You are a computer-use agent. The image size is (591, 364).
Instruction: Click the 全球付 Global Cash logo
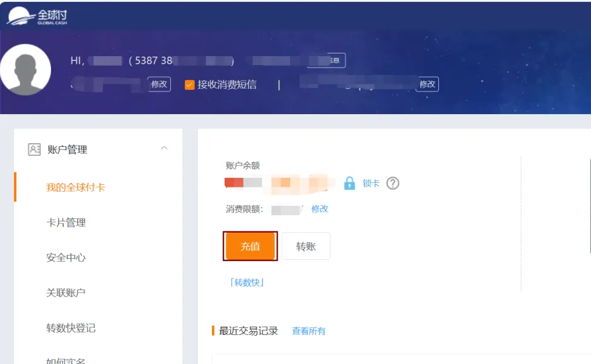pos(37,16)
